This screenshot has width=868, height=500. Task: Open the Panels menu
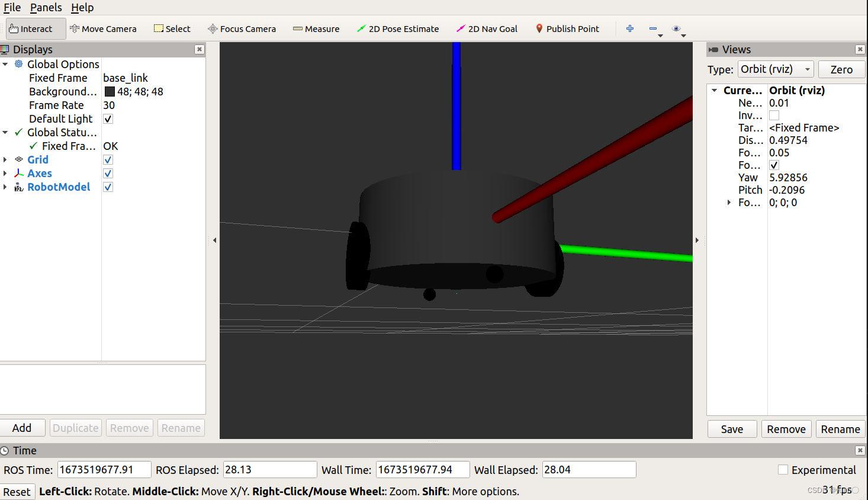(x=46, y=8)
